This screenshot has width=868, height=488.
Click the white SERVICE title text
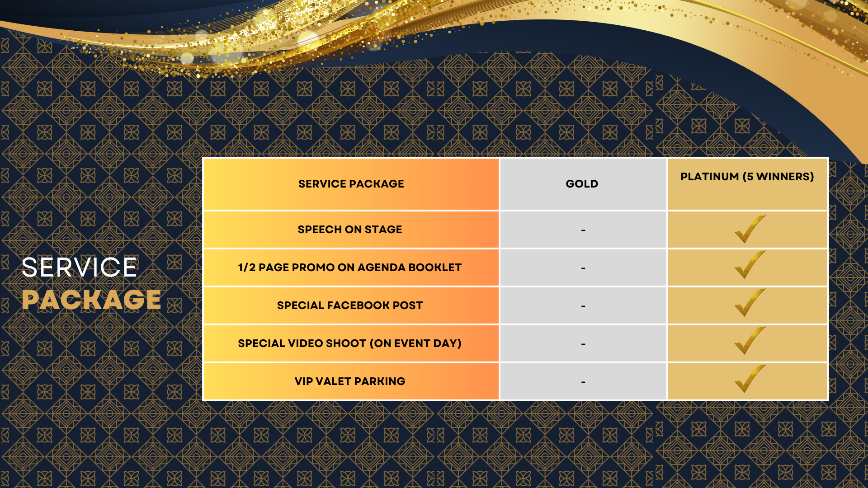tap(79, 267)
